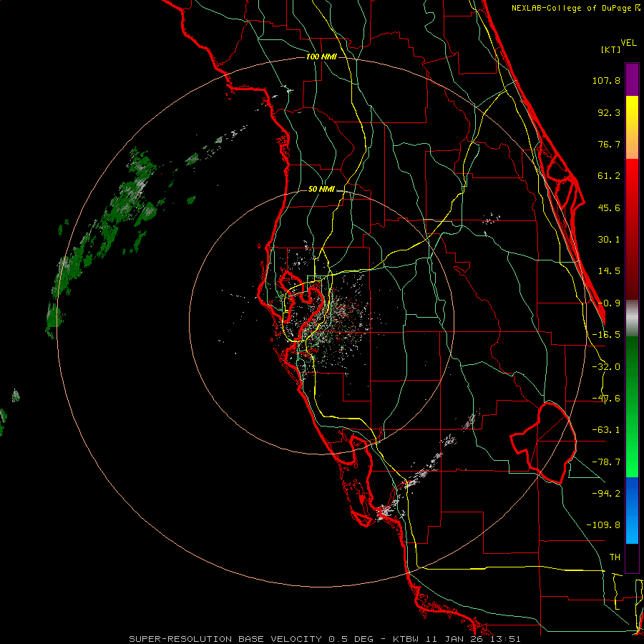This screenshot has width=644, height=644.
Task: Click the yellow-orange segment of the velocity color bar
Action: tap(632, 127)
